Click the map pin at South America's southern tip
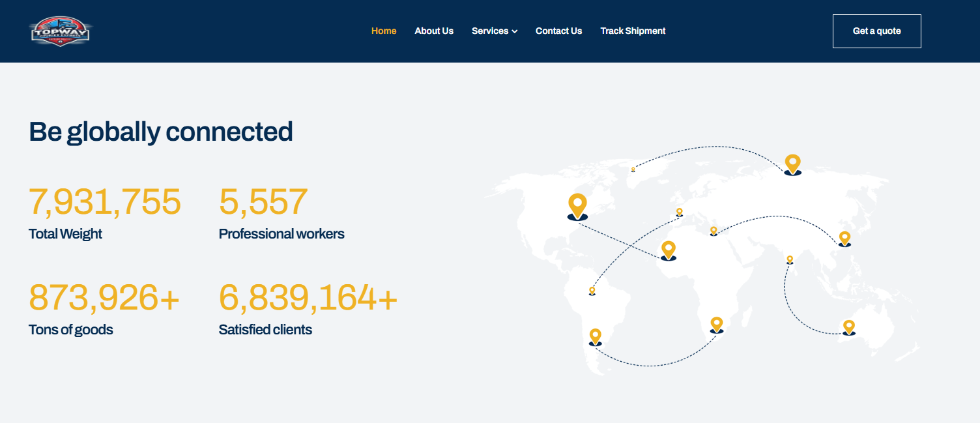980x423 pixels. (x=595, y=336)
